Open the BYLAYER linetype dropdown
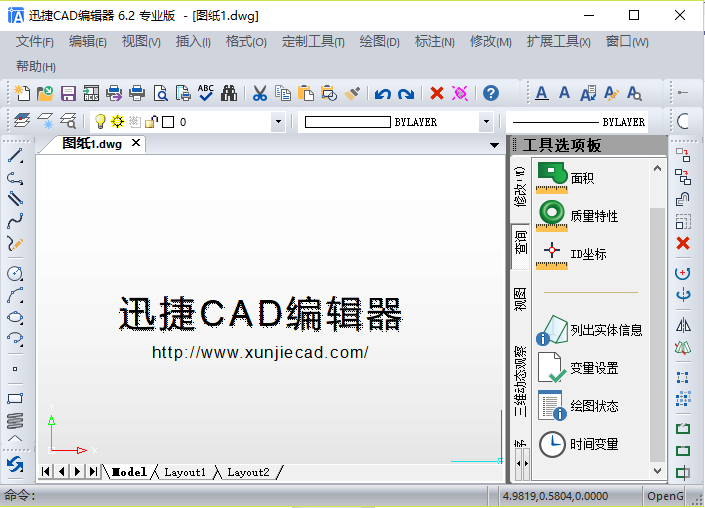Viewport: 705px width, 508px height. (x=577, y=122)
